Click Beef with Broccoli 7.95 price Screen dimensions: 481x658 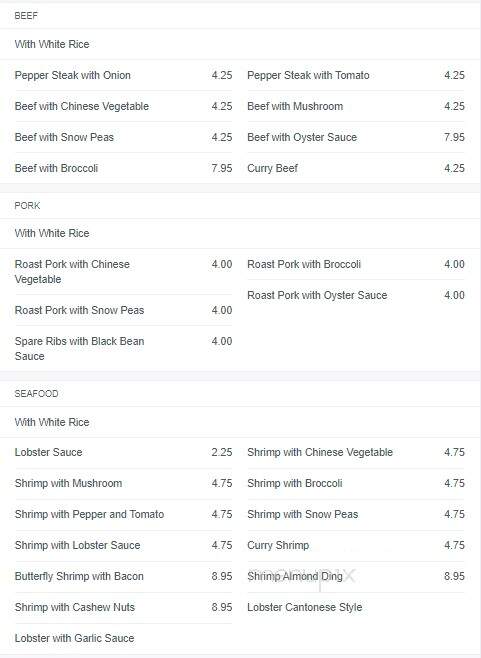(x=222, y=168)
